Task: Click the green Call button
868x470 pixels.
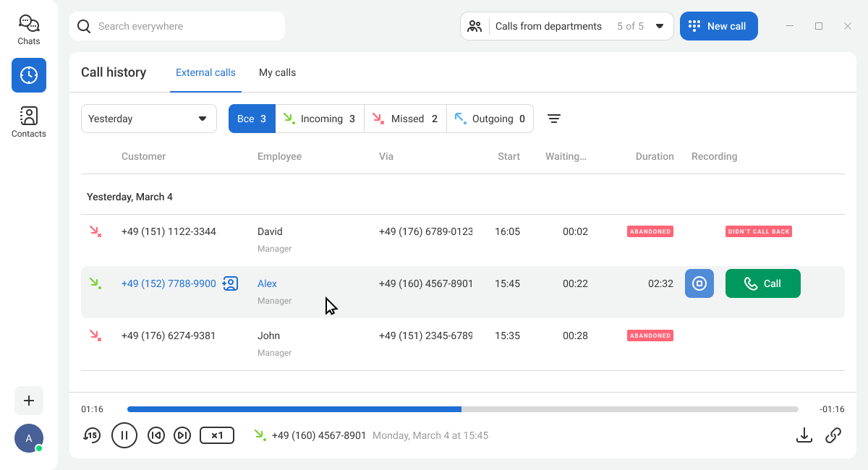Action: coord(762,283)
